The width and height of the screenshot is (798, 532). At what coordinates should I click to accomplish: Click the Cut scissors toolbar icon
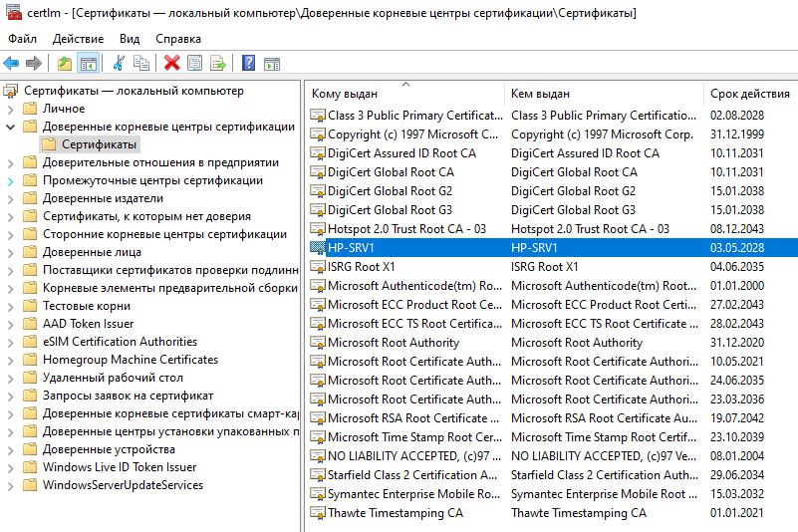point(119,63)
